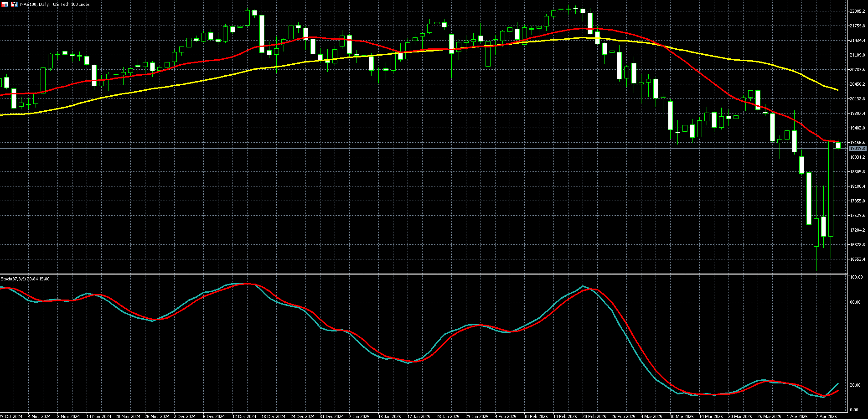
Task: Click the divider above the stochastic subwindow
Action: point(424,274)
